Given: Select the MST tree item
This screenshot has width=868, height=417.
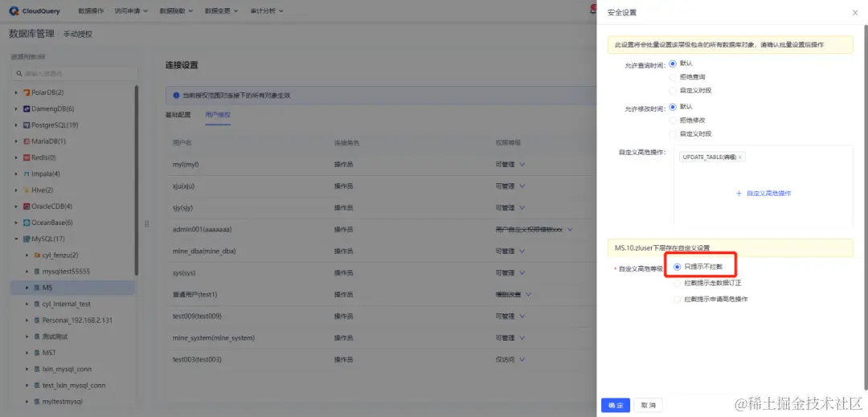Looking at the screenshot, I should click(x=49, y=353).
